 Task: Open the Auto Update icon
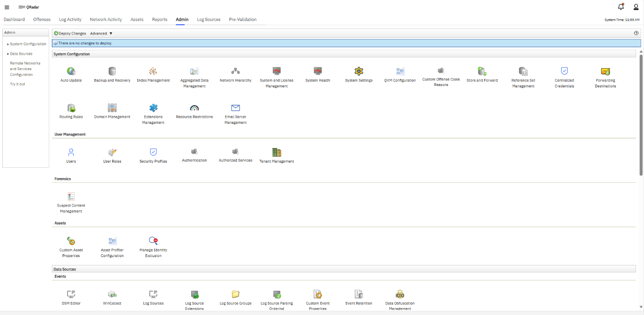[x=71, y=72]
